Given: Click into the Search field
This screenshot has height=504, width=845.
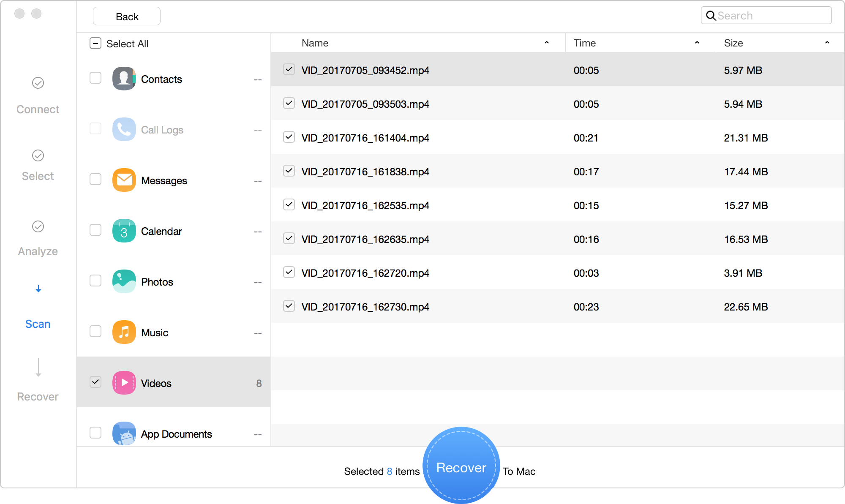Looking at the screenshot, I should [x=766, y=16].
